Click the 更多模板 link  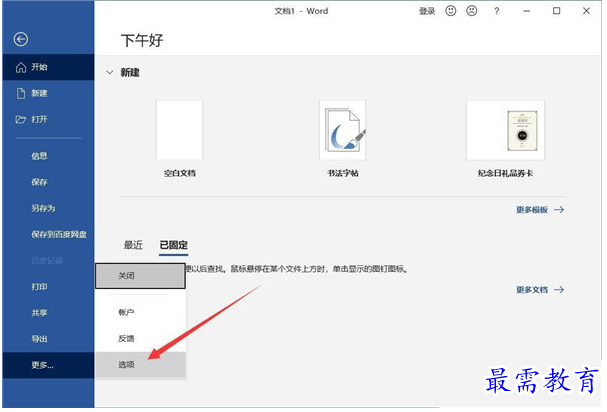[540, 210]
